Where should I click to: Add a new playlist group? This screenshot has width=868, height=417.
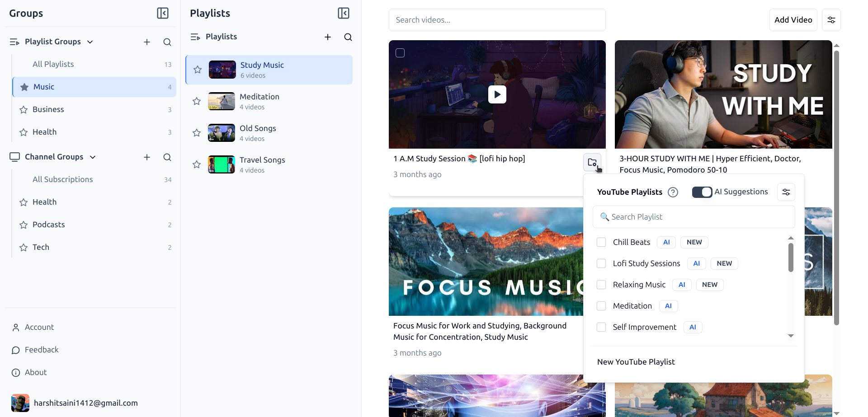click(147, 42)
